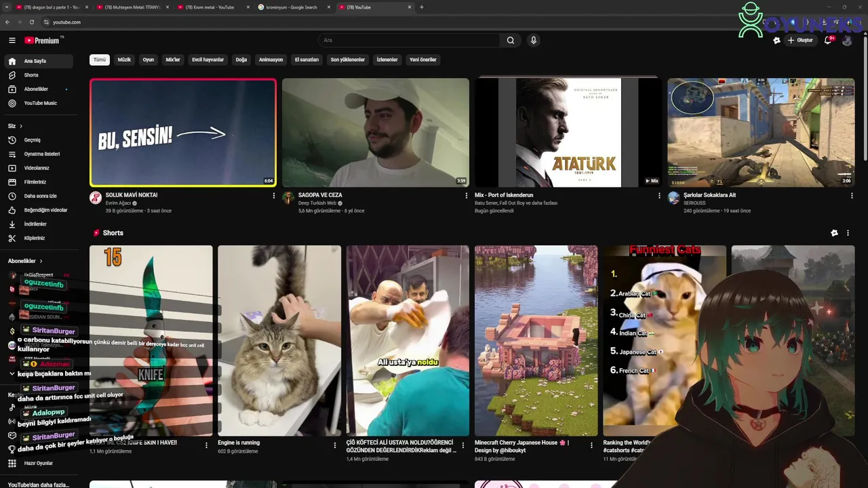Open İndirilenler downloads
868x488 pixels.
pyautogui.click(x=38, y=224)
